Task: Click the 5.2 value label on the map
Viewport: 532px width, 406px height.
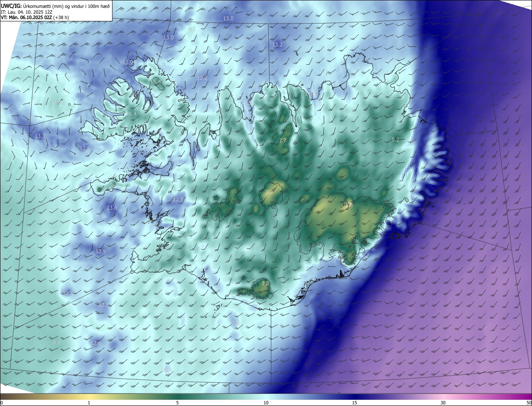Action: [395, 140]
